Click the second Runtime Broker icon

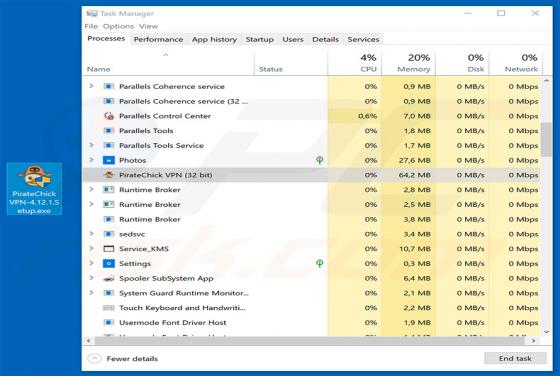point(109,205)
